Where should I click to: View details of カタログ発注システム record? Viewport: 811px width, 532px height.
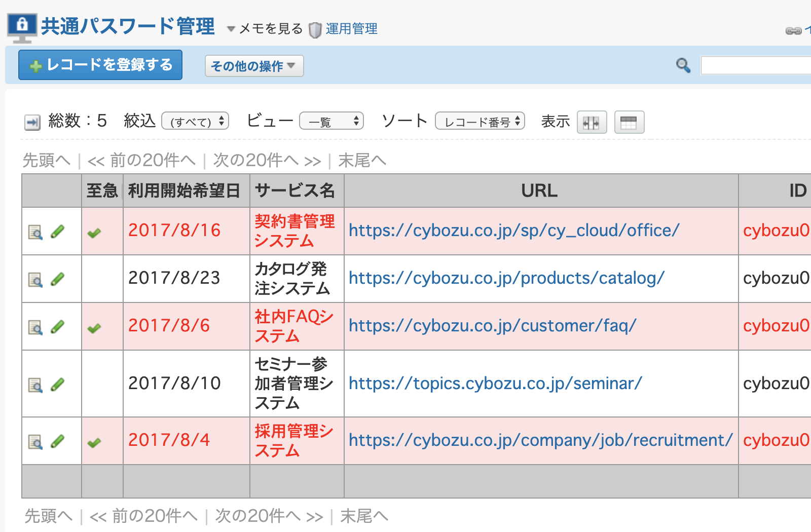pyautogui.click(x=35, y=280)
